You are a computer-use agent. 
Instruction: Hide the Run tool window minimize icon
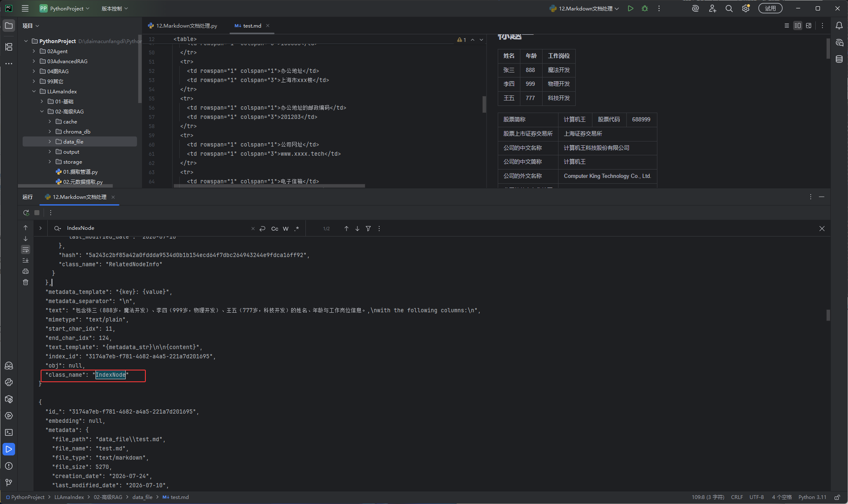tap(822, 197)
